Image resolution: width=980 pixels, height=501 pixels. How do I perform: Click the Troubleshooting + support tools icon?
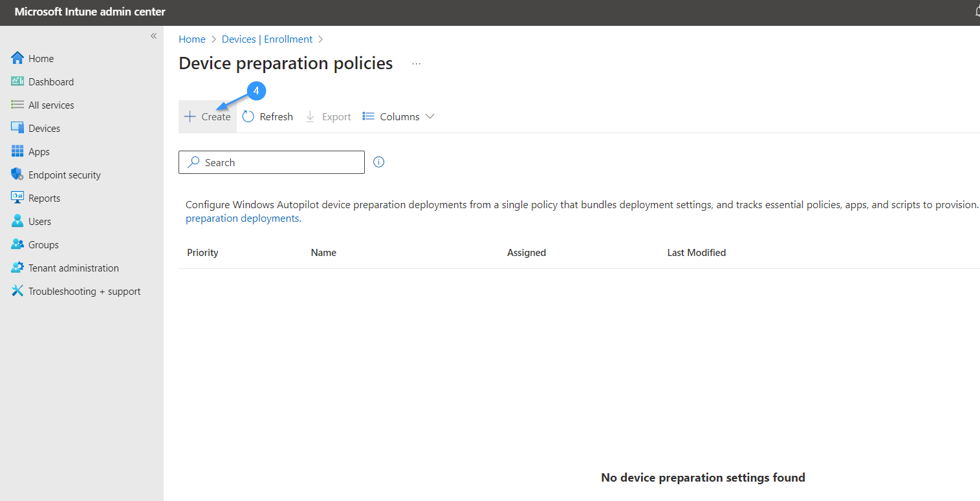(x=17, y=291)
